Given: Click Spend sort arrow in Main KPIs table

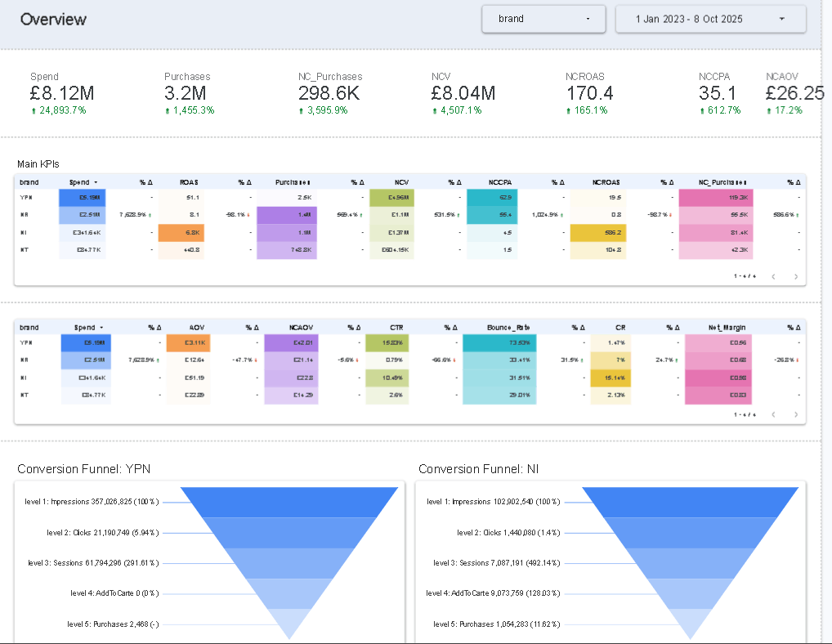Looking at the screenshot, I should [96, 182].
